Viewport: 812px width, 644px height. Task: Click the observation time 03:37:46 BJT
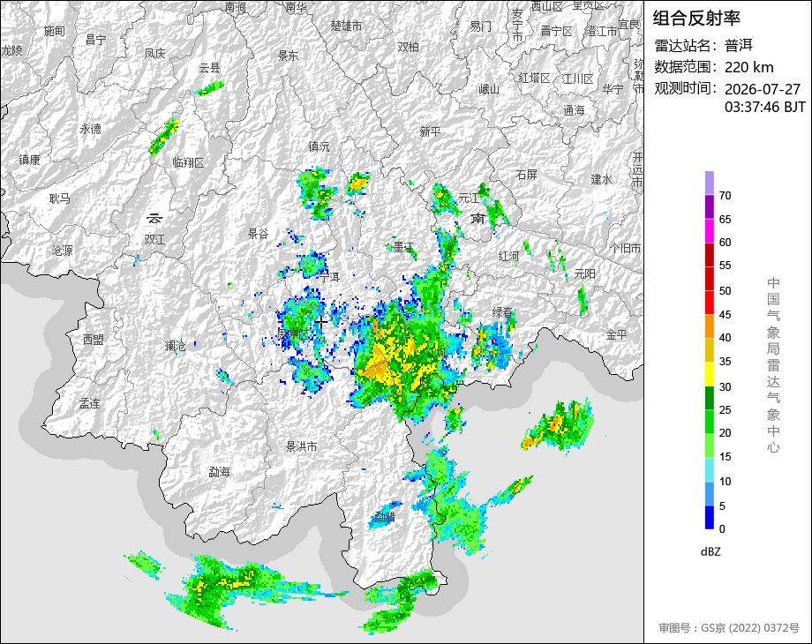[x=765, y=107]
